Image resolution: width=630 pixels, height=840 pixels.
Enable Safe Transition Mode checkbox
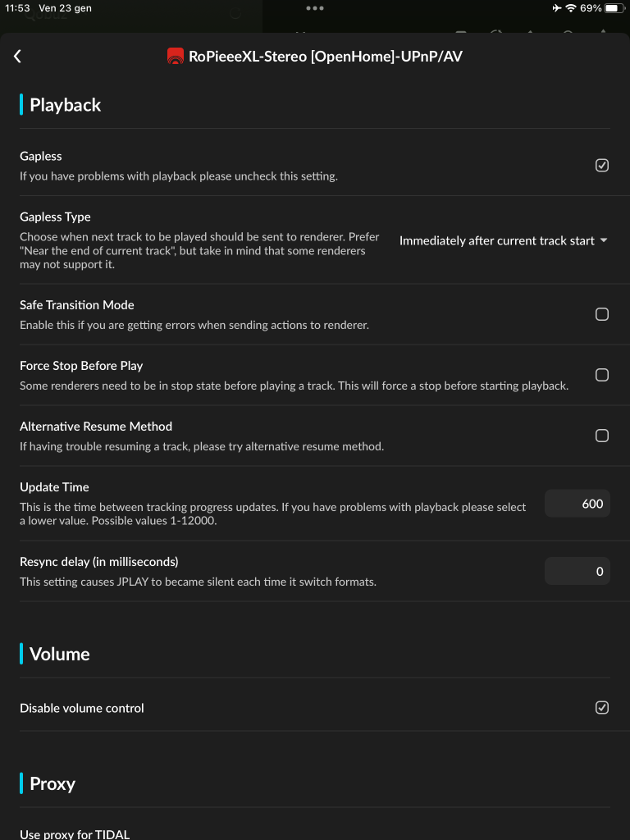tap(602, 314)
